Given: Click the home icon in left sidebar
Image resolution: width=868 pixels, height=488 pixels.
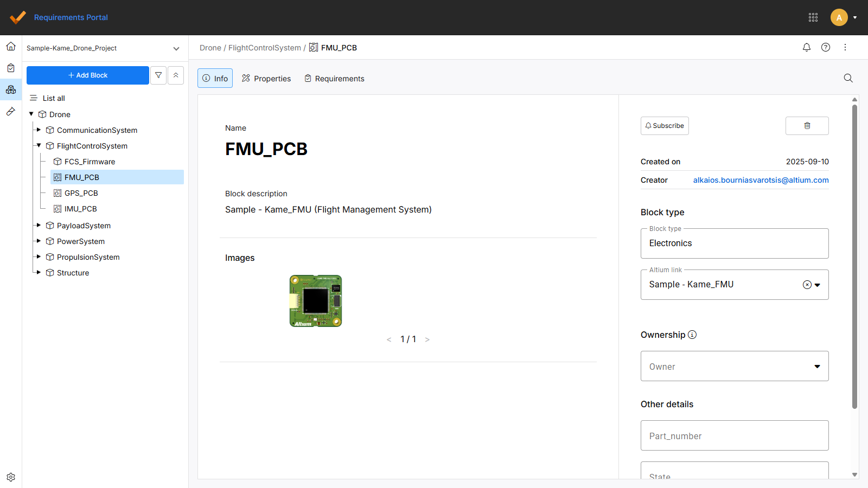Looking at the screenshot, I should coord(11,47).
